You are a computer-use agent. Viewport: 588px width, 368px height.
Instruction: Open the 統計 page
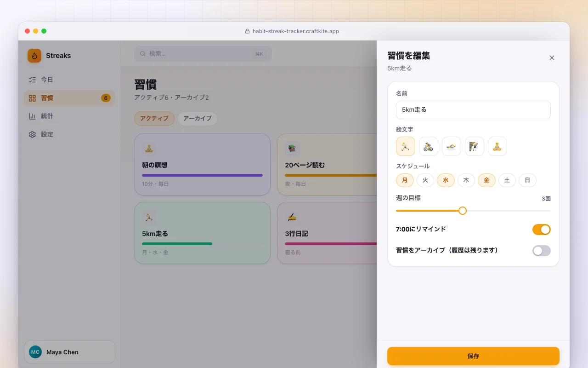coord(69,116)
